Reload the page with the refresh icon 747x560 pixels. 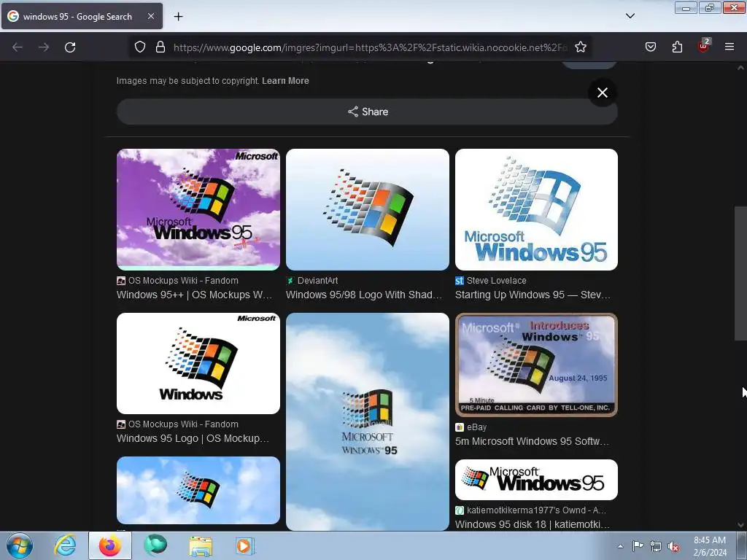click(70, 47)
